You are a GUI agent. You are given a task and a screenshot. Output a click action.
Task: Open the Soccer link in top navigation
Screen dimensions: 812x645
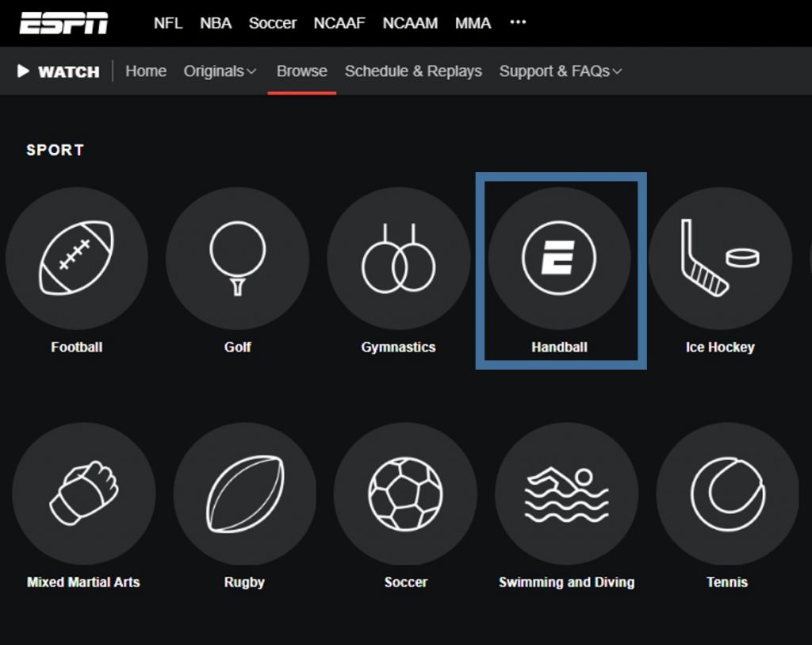pos(273,23)
